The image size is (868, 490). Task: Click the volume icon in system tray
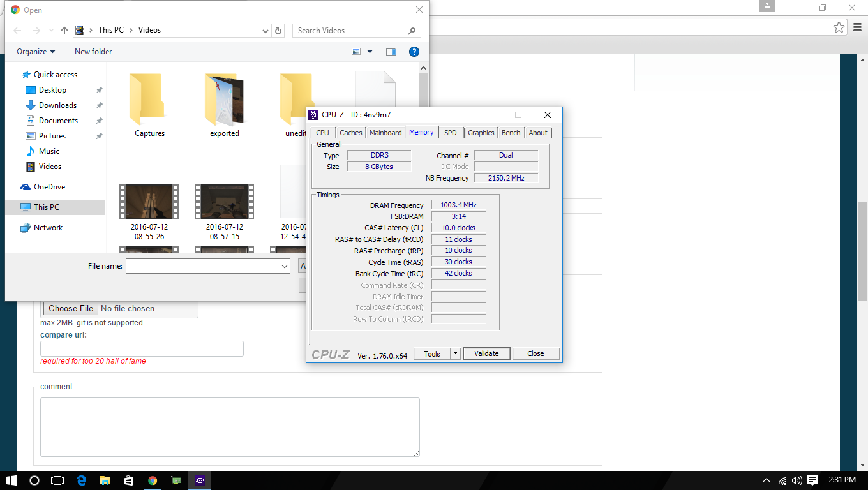click(797, 480)
